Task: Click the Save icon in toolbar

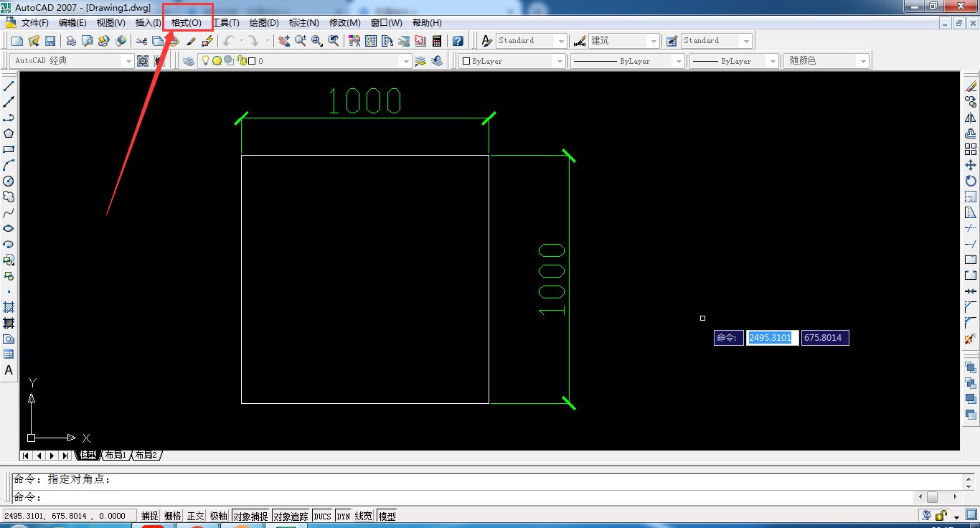Action: click(50, 41)
